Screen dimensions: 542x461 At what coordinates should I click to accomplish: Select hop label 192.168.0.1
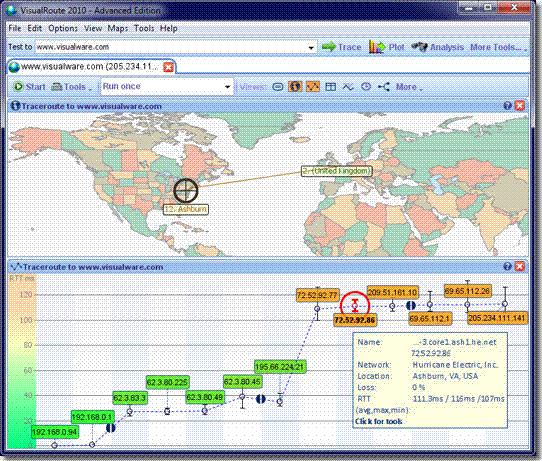click(x=92, y=417)
